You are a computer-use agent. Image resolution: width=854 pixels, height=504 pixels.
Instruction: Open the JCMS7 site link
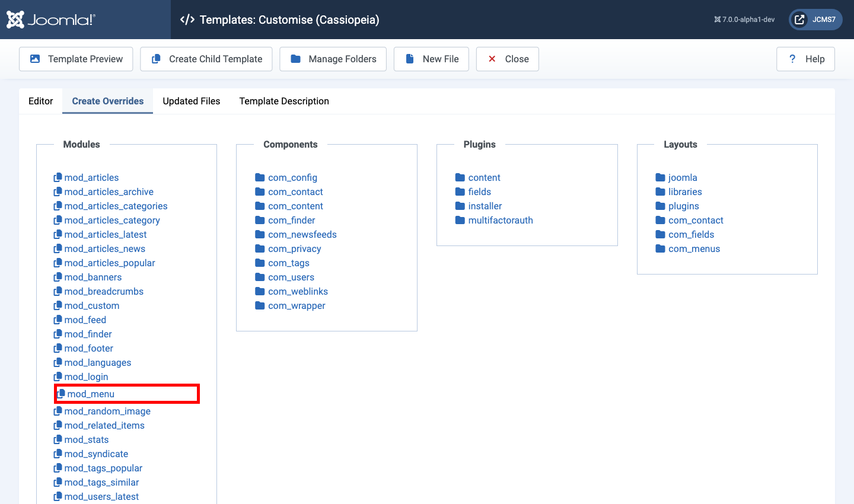pyautogui.click(x=815, y=20)
